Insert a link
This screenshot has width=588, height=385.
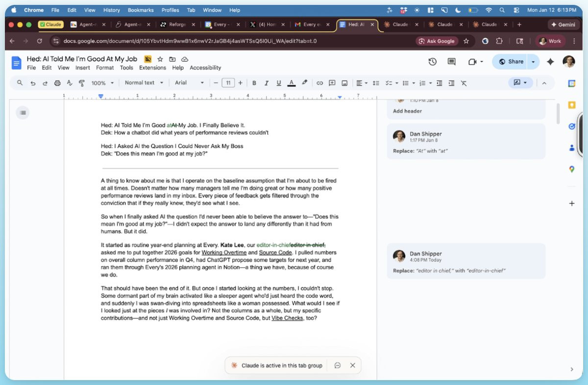point(319,83)
